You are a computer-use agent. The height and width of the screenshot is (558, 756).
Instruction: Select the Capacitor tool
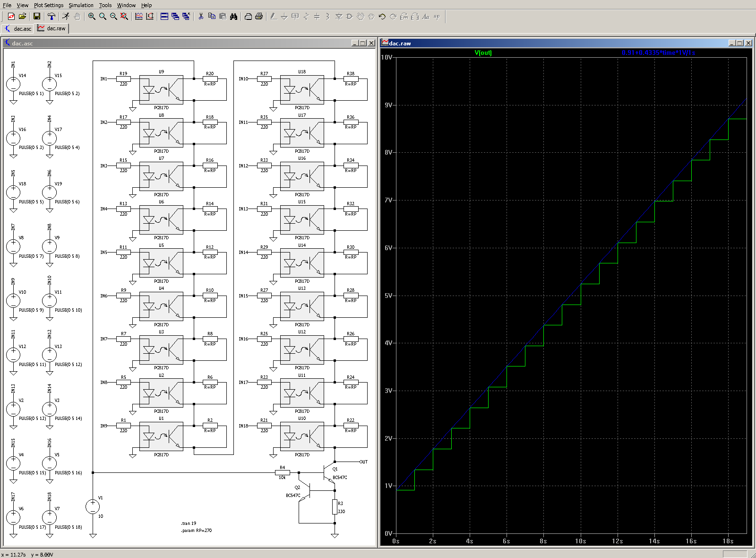pos(317,17)
